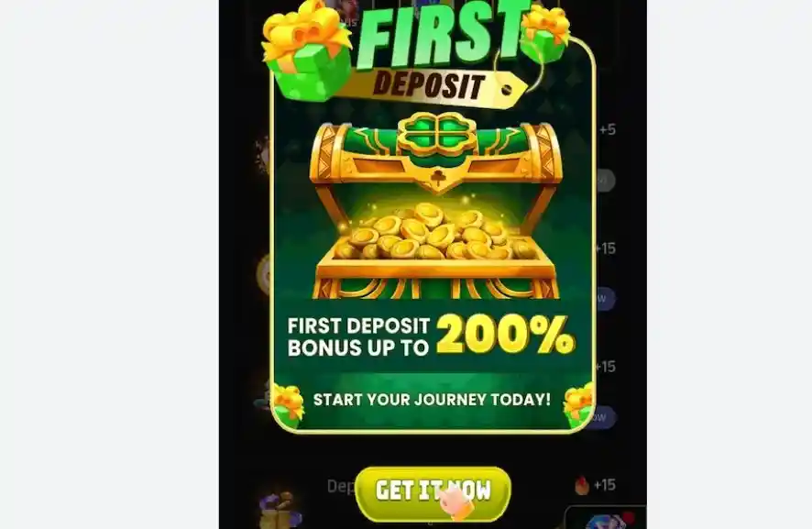Click the gift box left of journey banner
Image resolution: width=812 pixels, height=529 pixels.
point(288,405)
